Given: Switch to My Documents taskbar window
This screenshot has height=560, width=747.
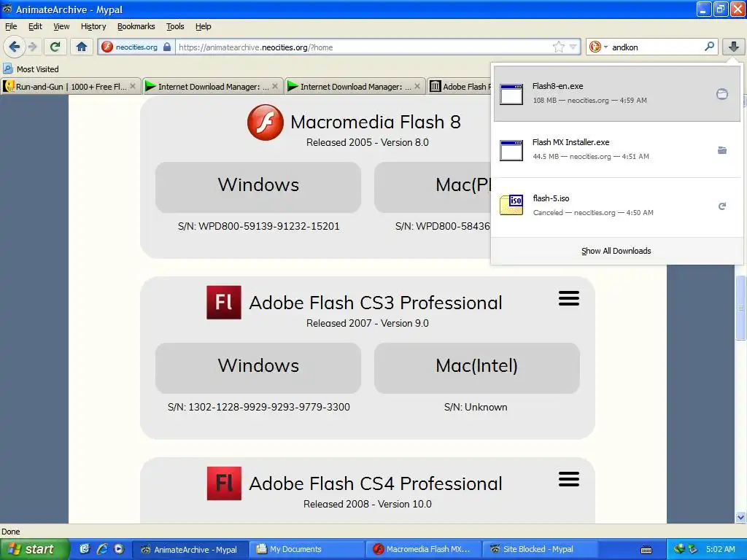Looking at the screenshot, I should point(307,549).
